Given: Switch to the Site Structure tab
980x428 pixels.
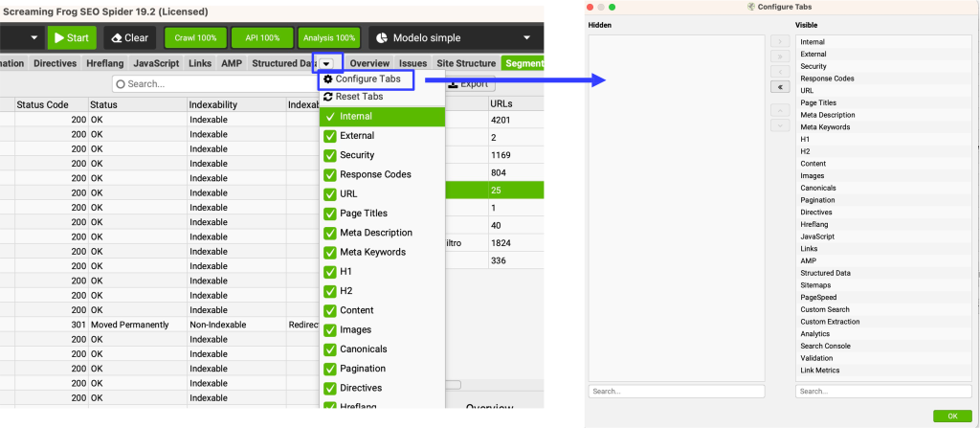Looking at the screenshot, I should [x=466, y=64].
